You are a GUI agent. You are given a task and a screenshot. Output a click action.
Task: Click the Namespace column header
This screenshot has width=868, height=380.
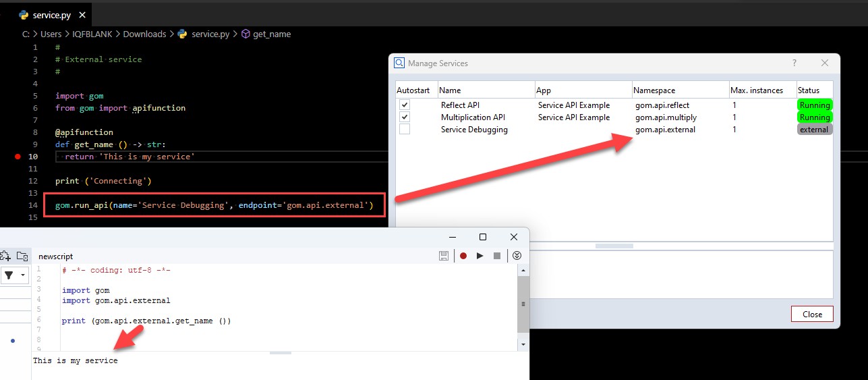pyautogui.click(x=655, y=90)
